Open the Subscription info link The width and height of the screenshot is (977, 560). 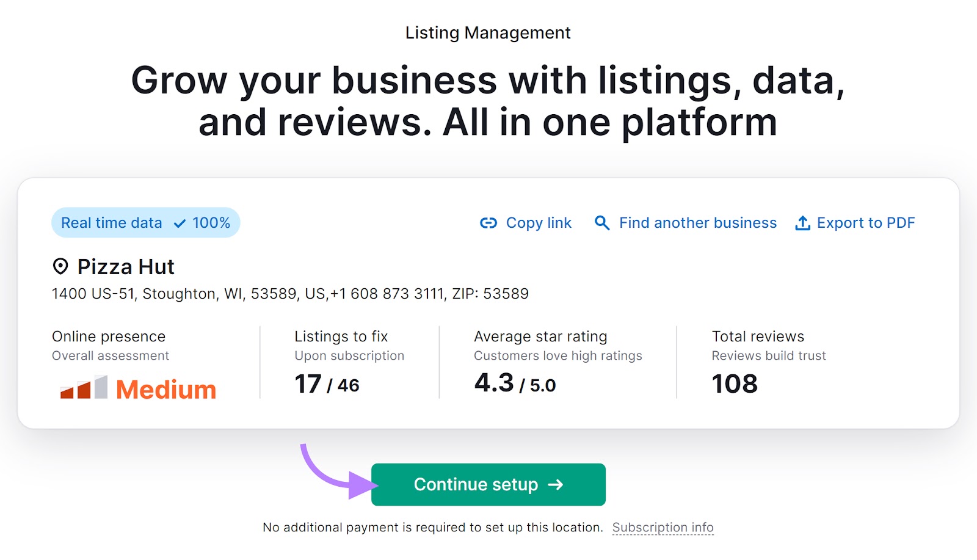coord(663,527)
